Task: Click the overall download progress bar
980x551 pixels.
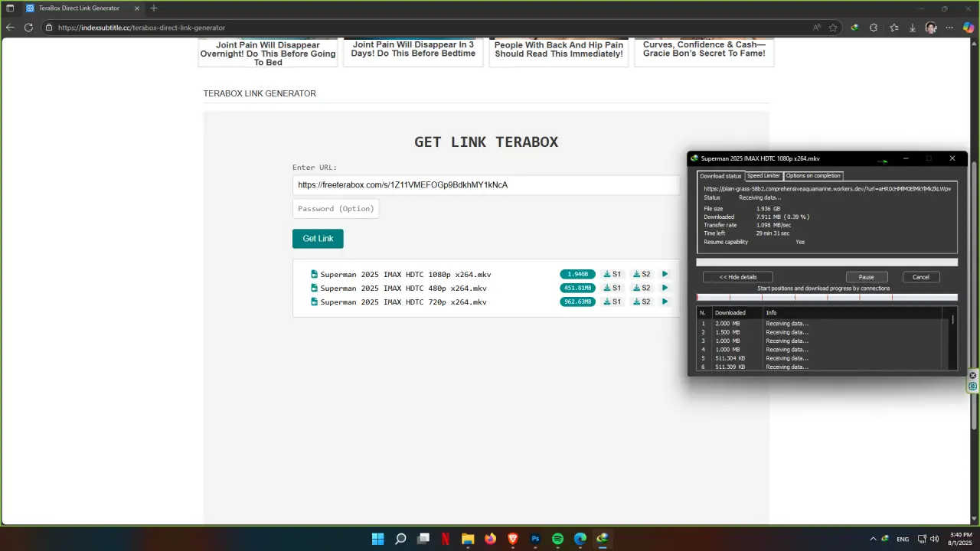Action: [x=827, y=262]
